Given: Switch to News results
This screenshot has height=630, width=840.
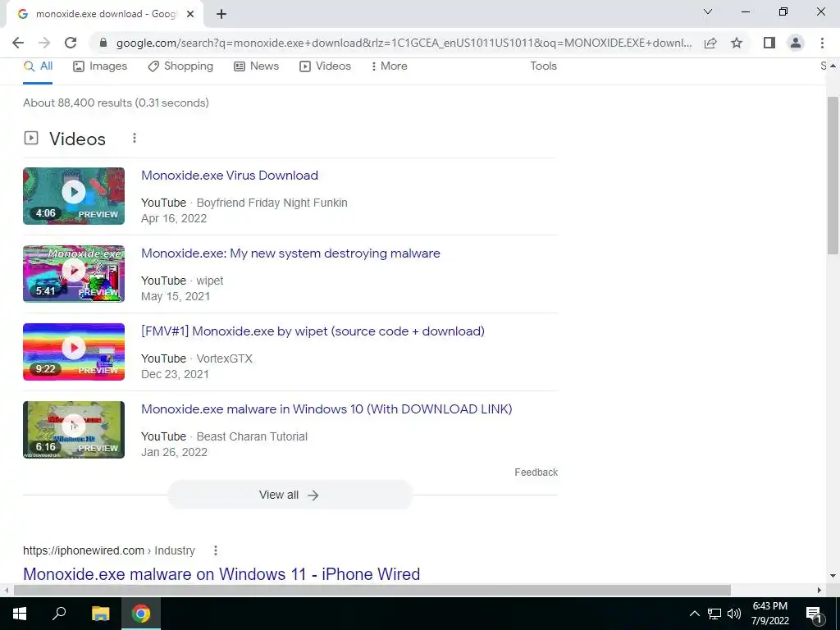Looking at the screenshot, I should click(257, 66).
